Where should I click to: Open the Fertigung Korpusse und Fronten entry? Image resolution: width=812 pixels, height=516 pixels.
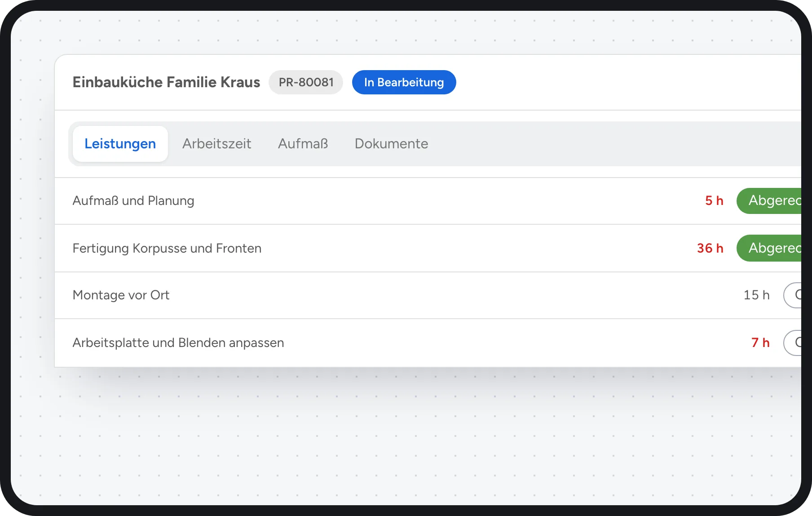[x=428, y=248]
